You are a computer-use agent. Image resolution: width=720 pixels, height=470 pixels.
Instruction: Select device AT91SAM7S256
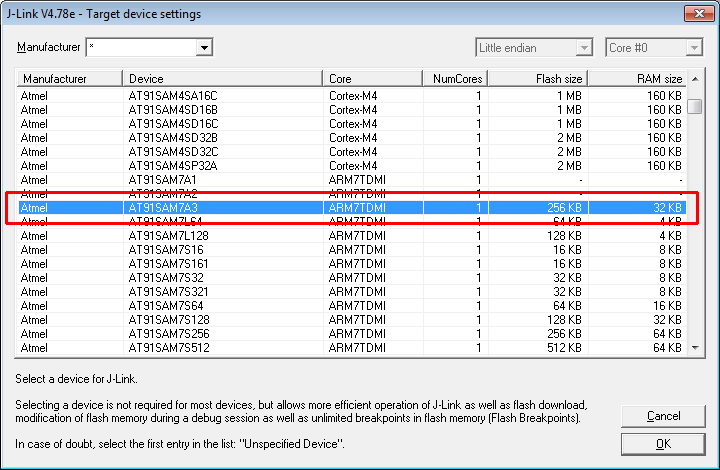(x=352, y=334)
